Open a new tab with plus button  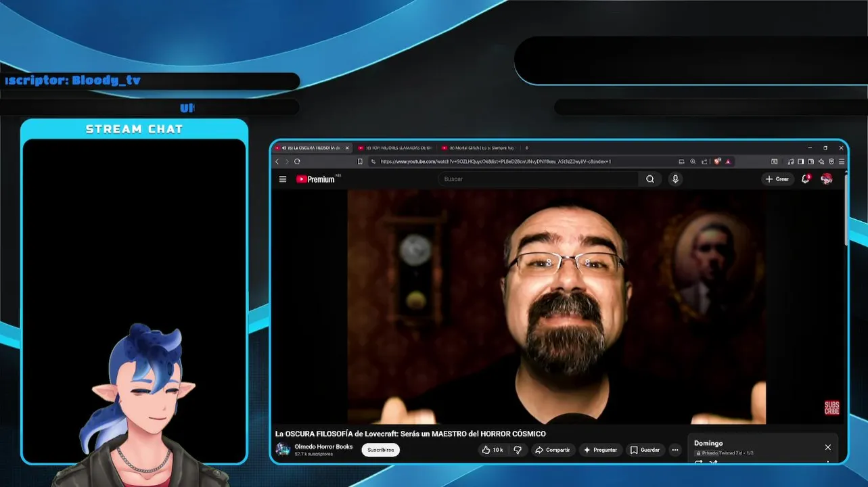pos(526,147)
